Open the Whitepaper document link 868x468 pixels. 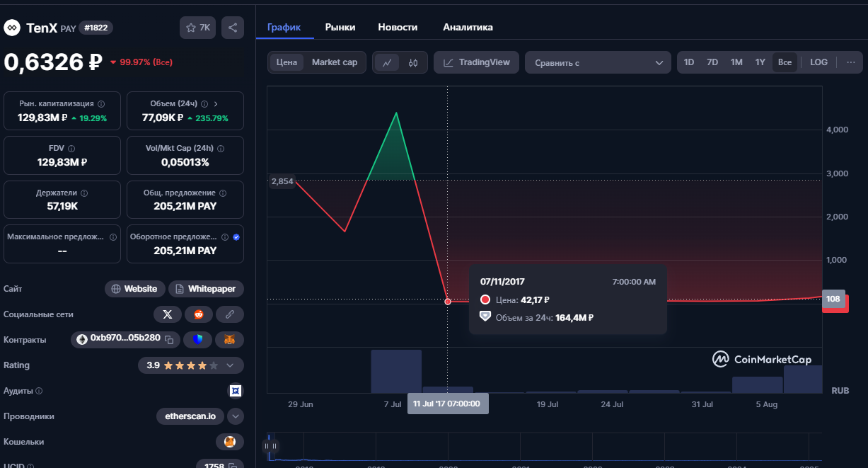click(207, 289)
